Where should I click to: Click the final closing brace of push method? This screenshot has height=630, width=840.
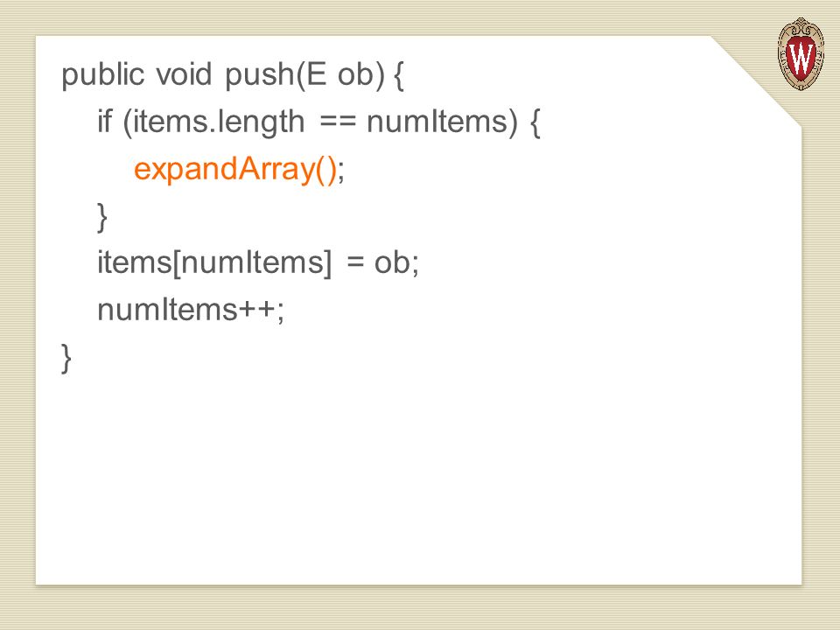66,359
